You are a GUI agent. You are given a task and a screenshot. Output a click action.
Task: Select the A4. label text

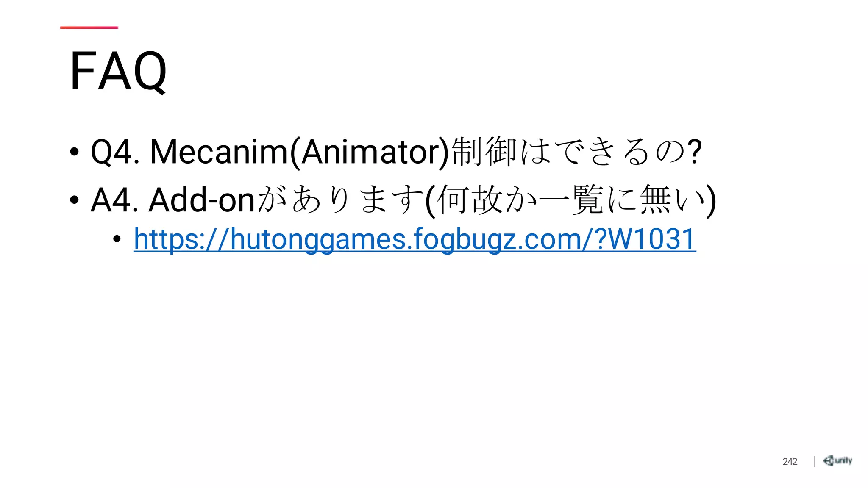(x=115, y=200)
